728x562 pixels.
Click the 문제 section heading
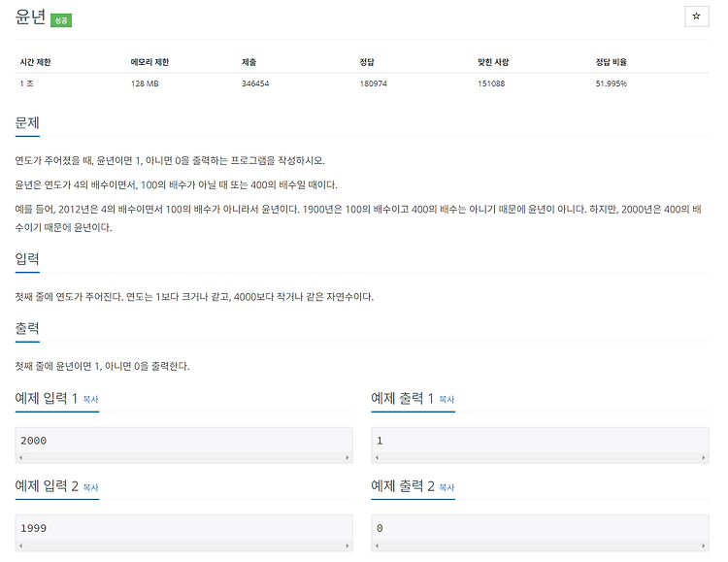coord(27,123)
